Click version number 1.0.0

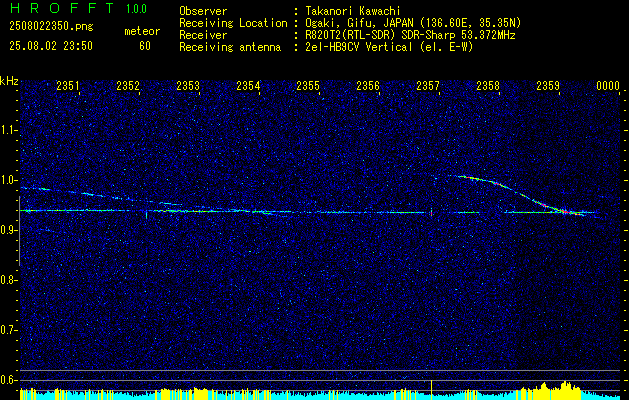click(x=136, y=9)
